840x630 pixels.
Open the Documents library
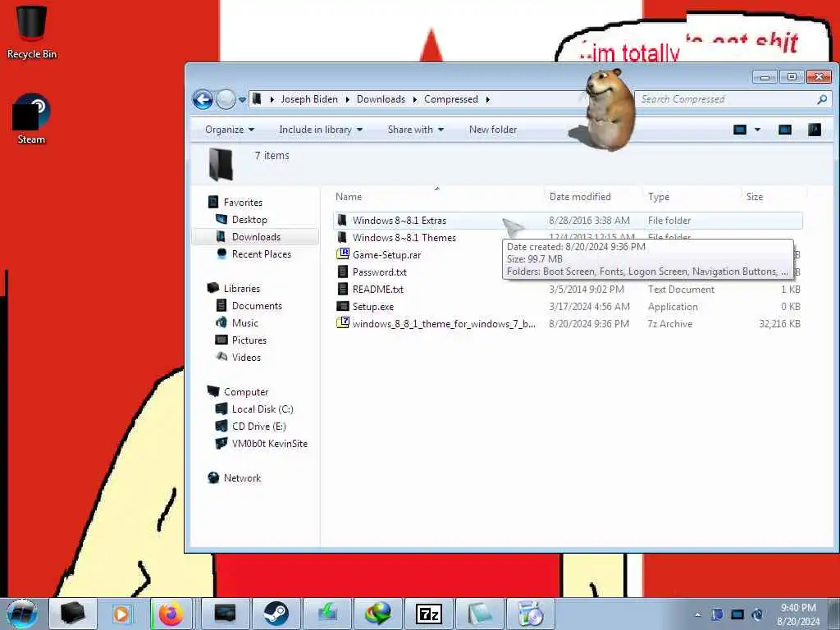[x=257, y=306]
